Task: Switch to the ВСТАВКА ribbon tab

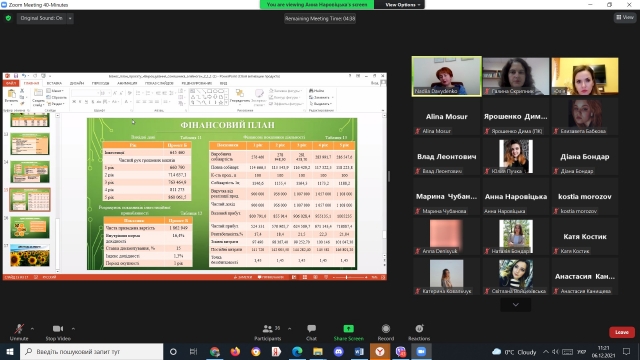Action: coord(54,83)
